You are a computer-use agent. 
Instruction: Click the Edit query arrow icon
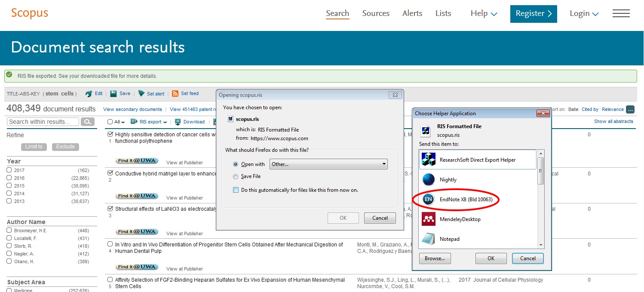coord(89,94)
